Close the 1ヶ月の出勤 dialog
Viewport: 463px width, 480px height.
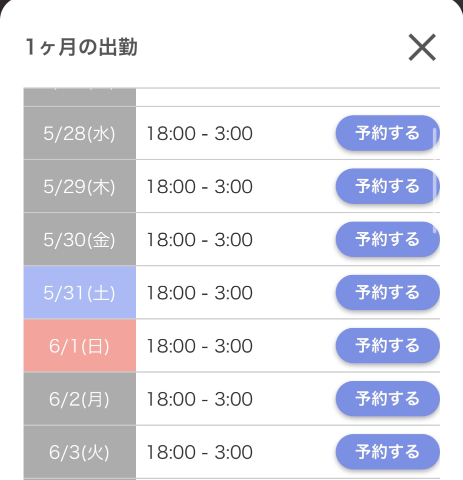[x=422, y=47]
